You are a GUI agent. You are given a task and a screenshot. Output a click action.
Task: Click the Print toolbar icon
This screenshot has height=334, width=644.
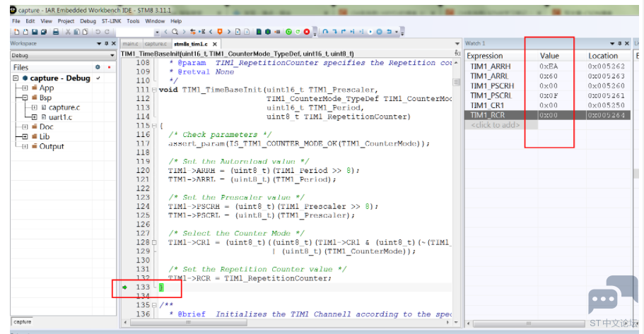click(x=56, y=32)
